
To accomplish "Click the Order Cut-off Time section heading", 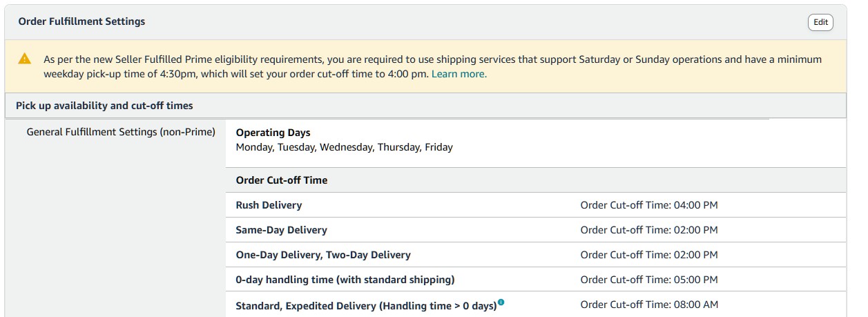I will click(x=282, y=180).
